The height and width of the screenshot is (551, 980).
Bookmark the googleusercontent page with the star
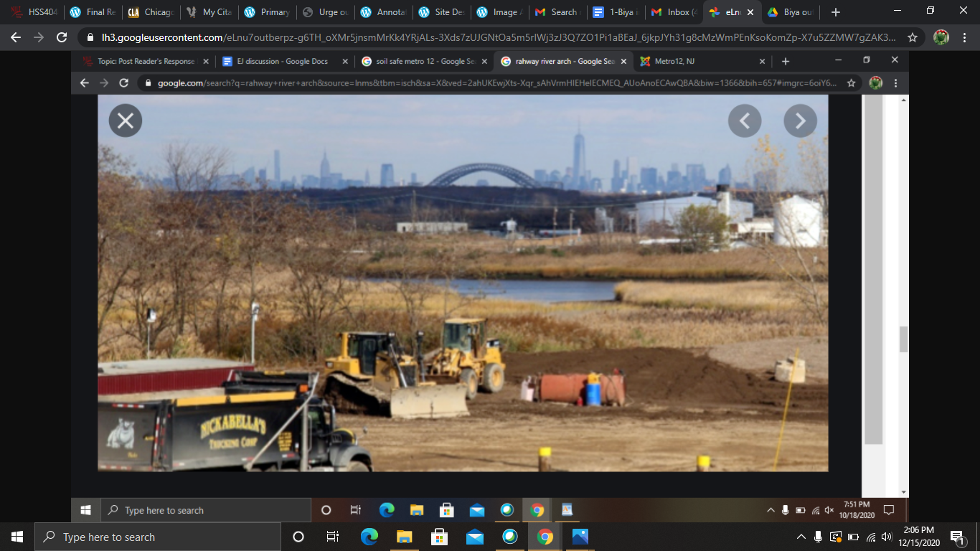coord(913,37)
